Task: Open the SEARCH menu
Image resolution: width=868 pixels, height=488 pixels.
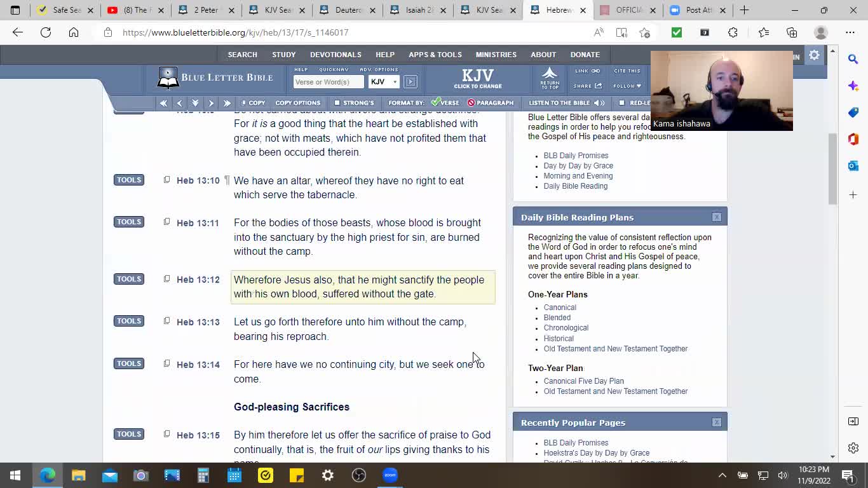Action: tap(243, 55)
